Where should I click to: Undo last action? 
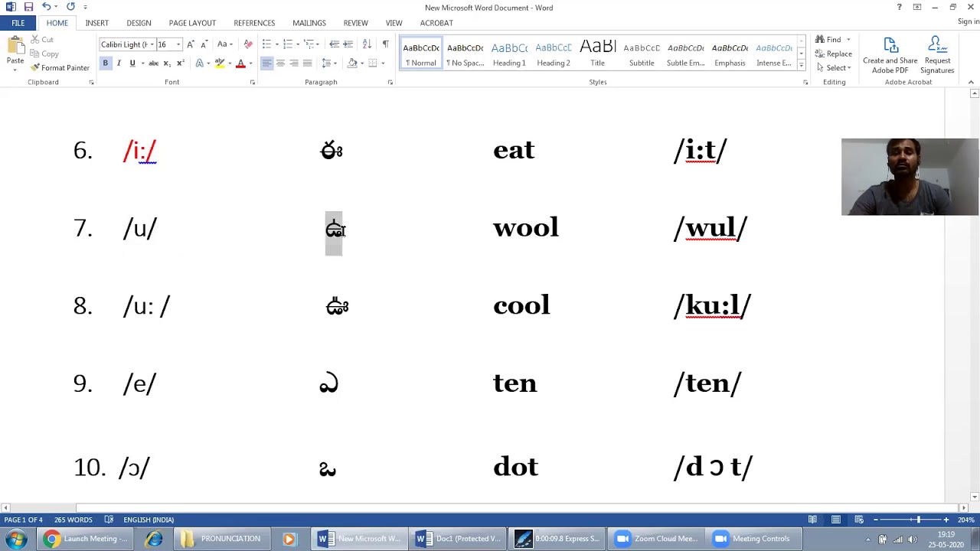[x=46, y=7]
